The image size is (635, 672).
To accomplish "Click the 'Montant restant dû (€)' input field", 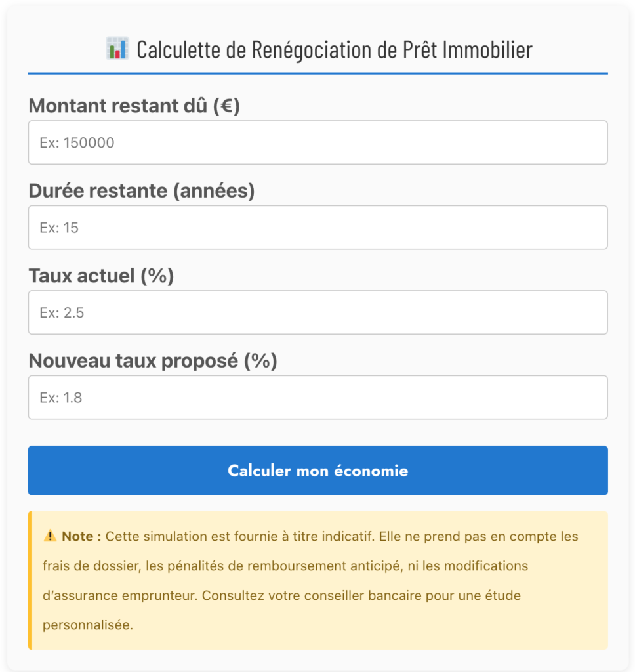I will point(317,142).
